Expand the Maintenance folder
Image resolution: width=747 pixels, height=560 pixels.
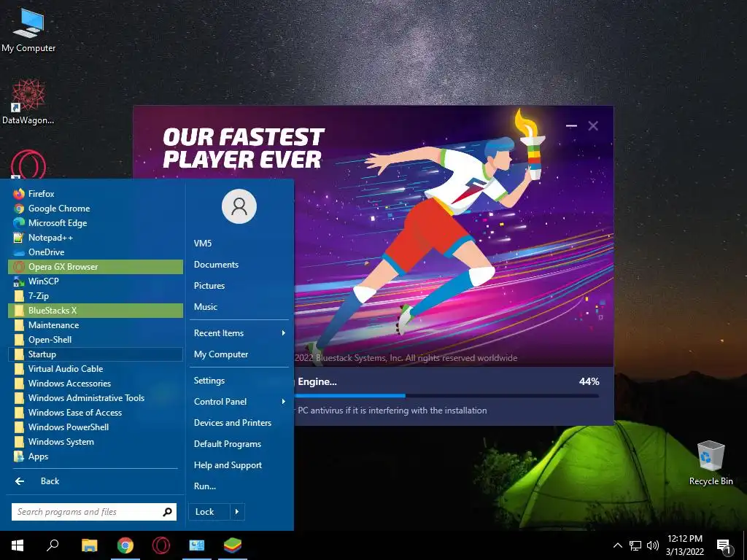96,325
